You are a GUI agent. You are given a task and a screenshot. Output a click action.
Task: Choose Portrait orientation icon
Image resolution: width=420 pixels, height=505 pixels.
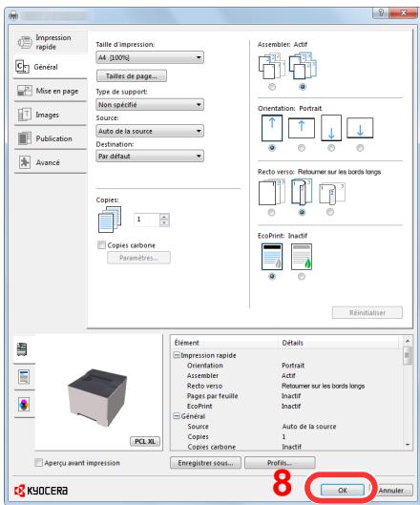[272, 128]
